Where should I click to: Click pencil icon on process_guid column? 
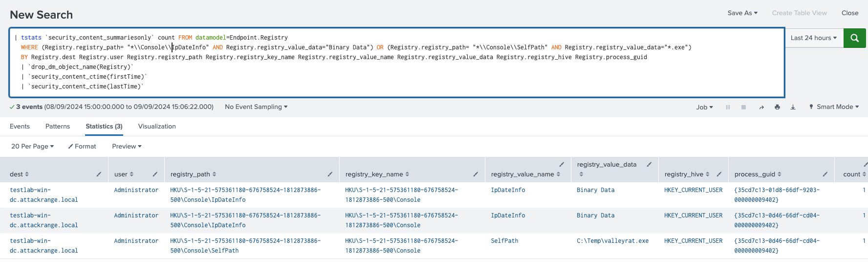(825, 174)
